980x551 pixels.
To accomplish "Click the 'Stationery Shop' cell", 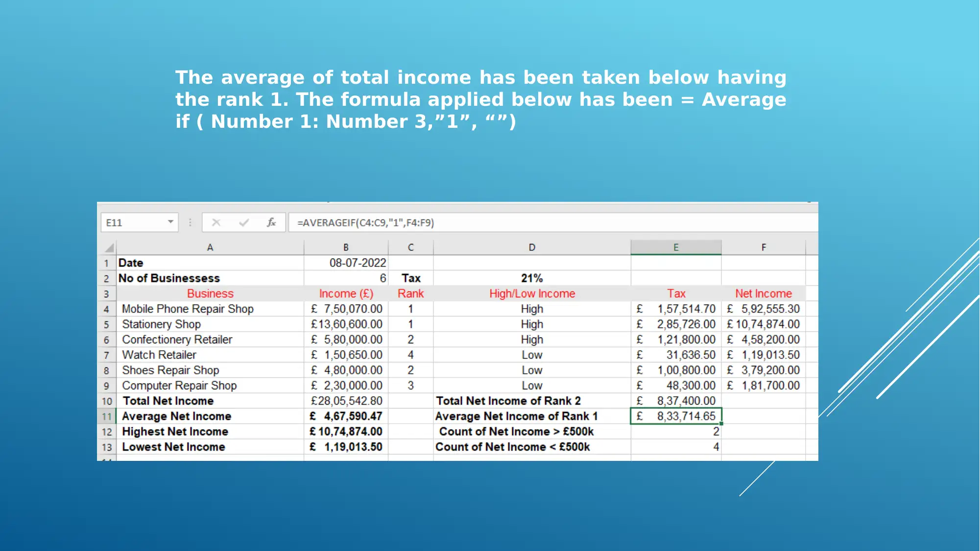I will click(210, 324).
